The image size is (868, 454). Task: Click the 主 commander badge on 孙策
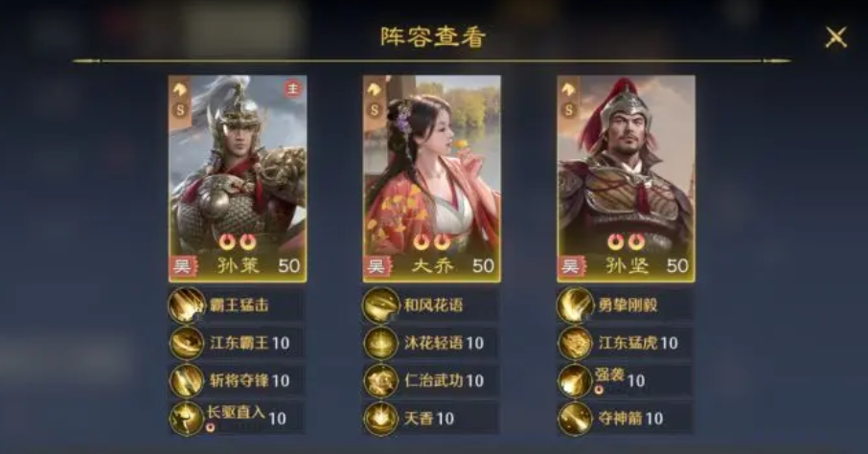pos(293,88)
